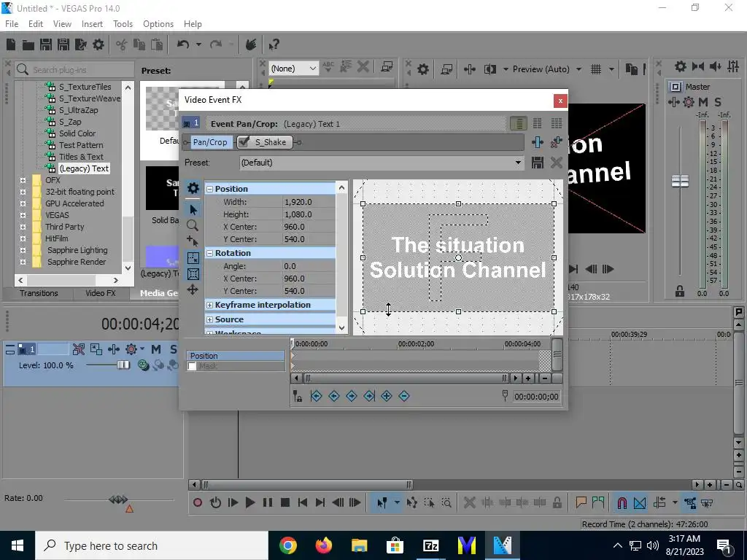Click the timeline Stop button

point(285,503)
